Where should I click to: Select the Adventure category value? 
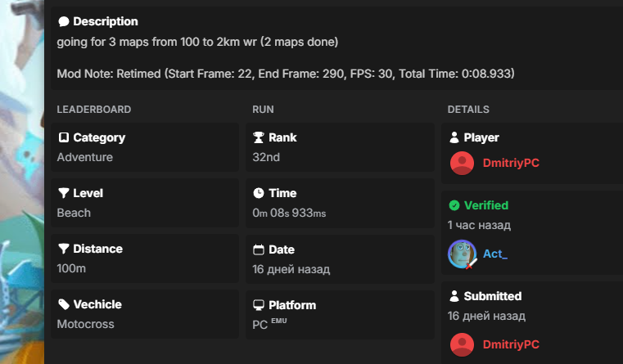pyautogui.click(x=84, y=157)
